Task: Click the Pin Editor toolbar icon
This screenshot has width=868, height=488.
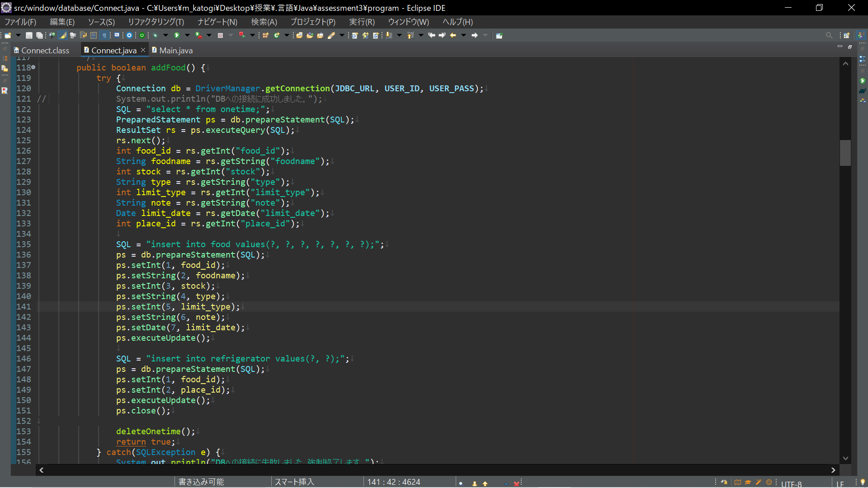Action: pyautogui.click(x=499, y=35)
